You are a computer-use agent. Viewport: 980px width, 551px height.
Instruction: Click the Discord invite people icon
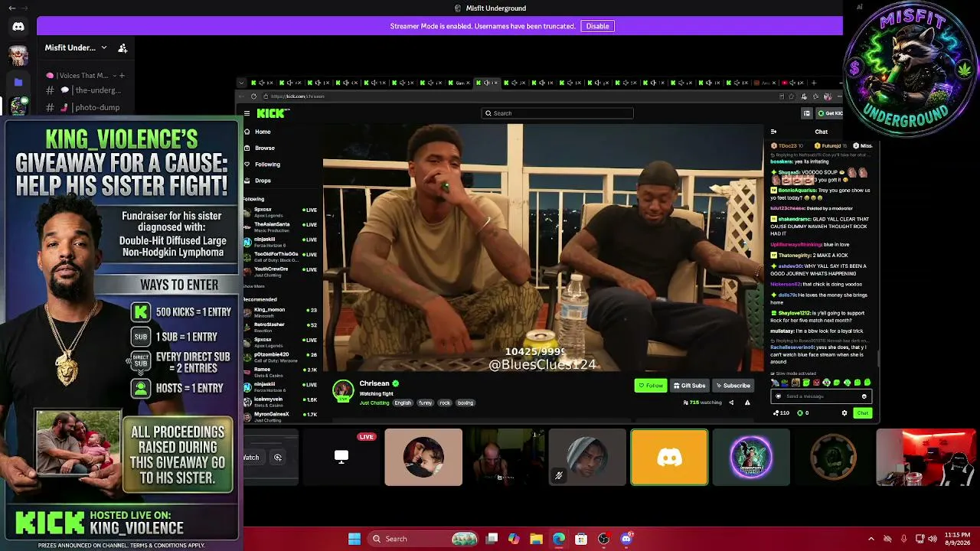pyautogui.click(x=122, y=48)
